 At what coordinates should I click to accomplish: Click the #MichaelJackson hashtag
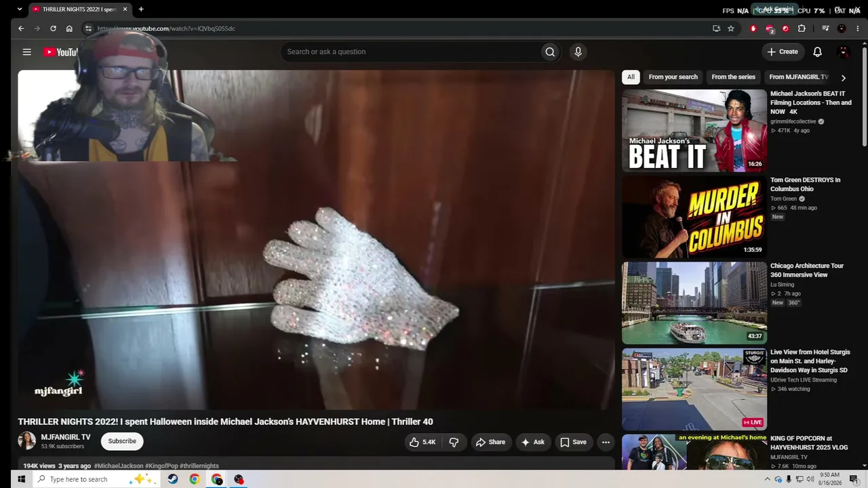coord(119,466)
